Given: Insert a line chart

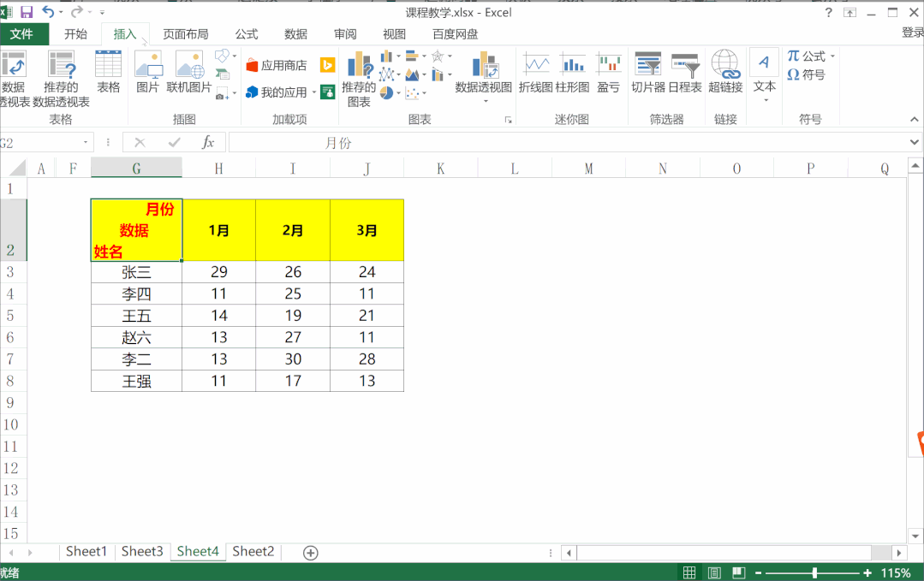Looking at the screenshot, I should coord(386,74).
